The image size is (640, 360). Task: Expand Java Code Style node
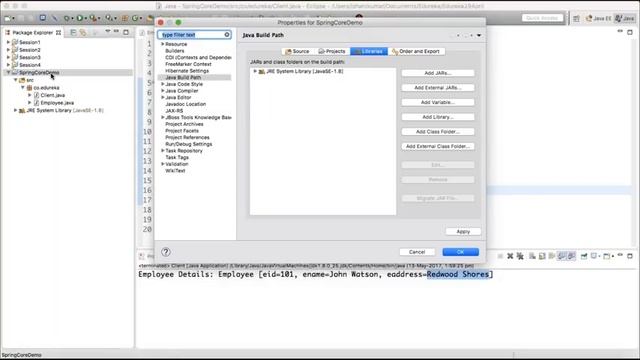tap(162, 84)
